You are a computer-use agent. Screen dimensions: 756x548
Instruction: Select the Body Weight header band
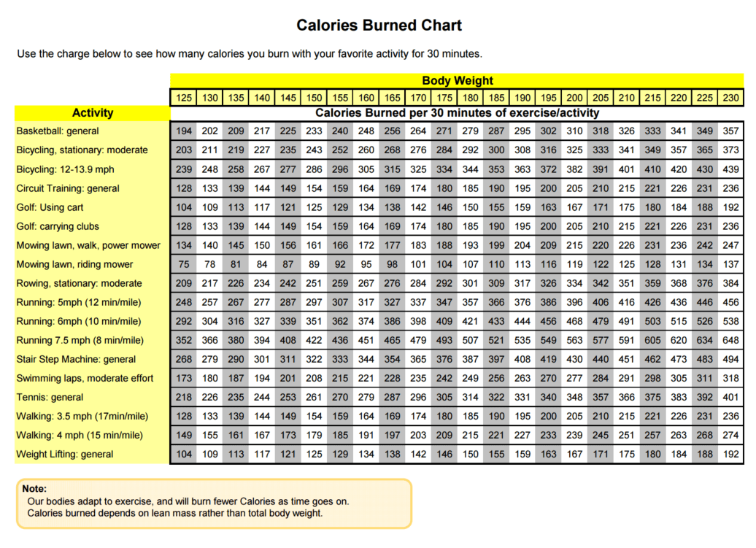click(x=457, y=80)
